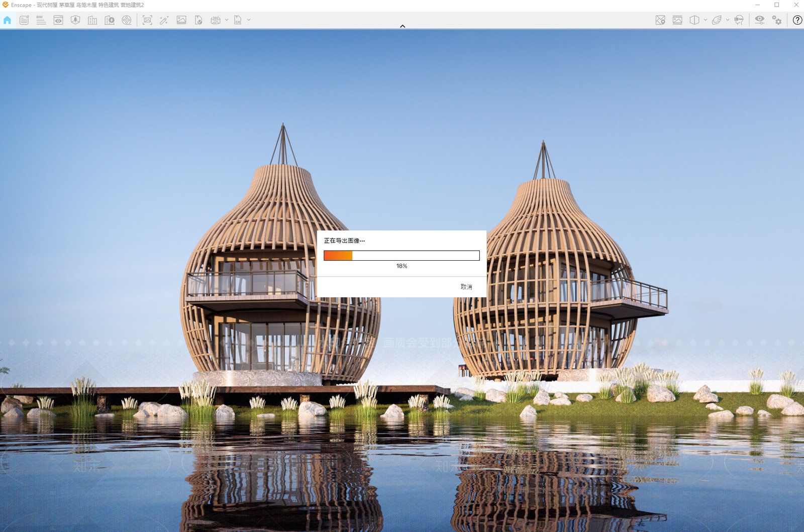Open the video editor film reel icon

[x=127, y=20]
